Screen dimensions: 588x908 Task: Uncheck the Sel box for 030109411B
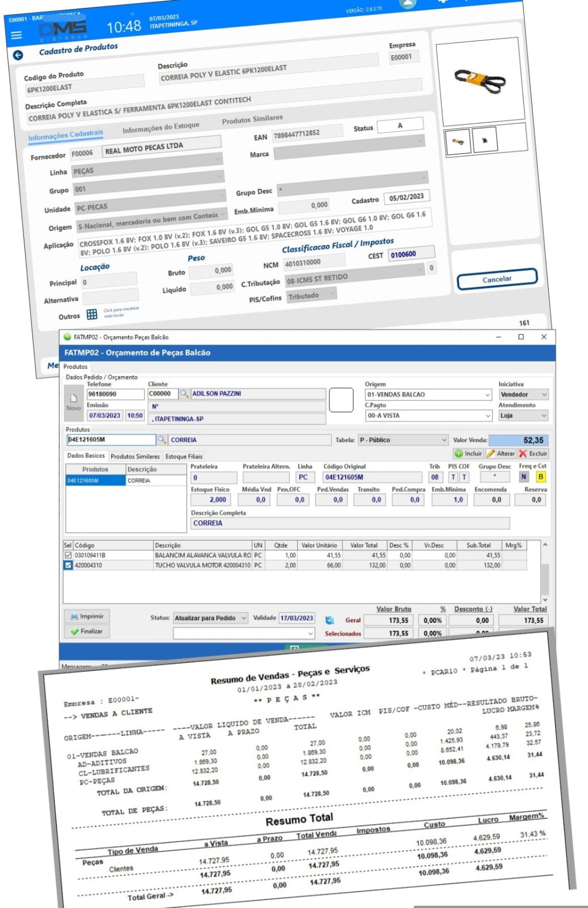(68, 555)
